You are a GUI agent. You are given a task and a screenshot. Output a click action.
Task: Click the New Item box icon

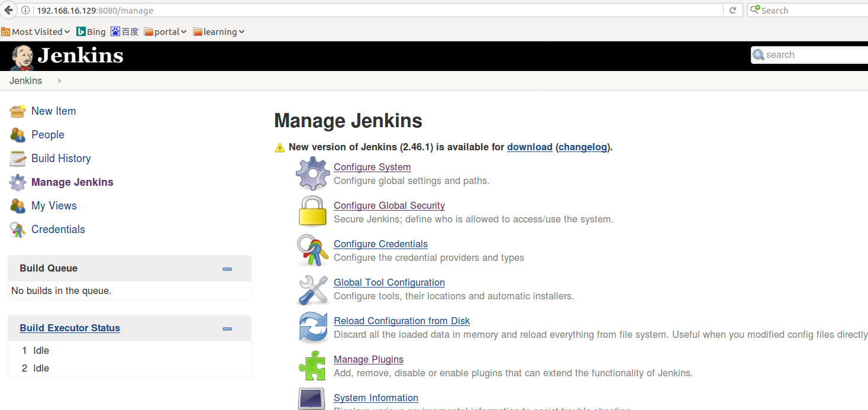click(18, 111)
